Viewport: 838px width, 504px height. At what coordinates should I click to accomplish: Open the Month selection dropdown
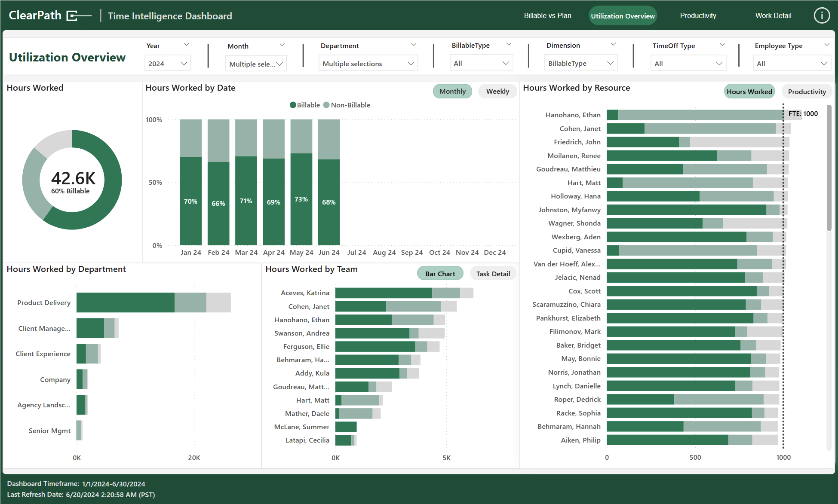click(256, 64)
